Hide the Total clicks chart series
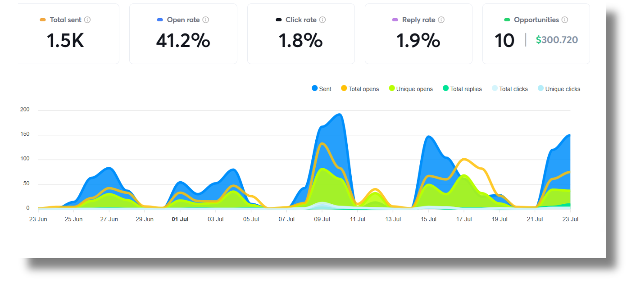Screen dimensions: 644x281 pos(510,89)
